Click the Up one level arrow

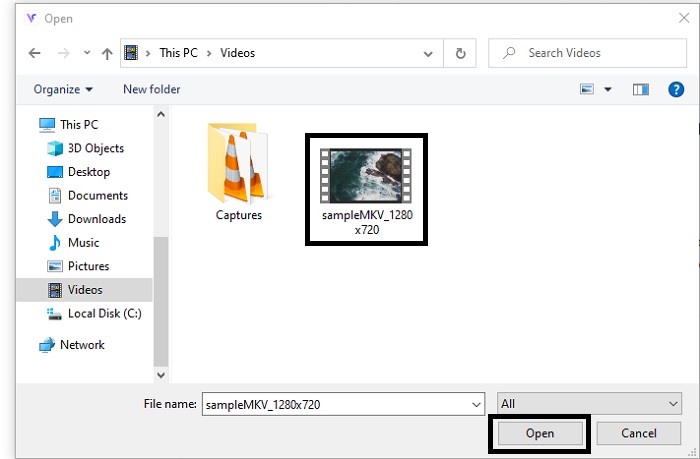pos(107,54)
